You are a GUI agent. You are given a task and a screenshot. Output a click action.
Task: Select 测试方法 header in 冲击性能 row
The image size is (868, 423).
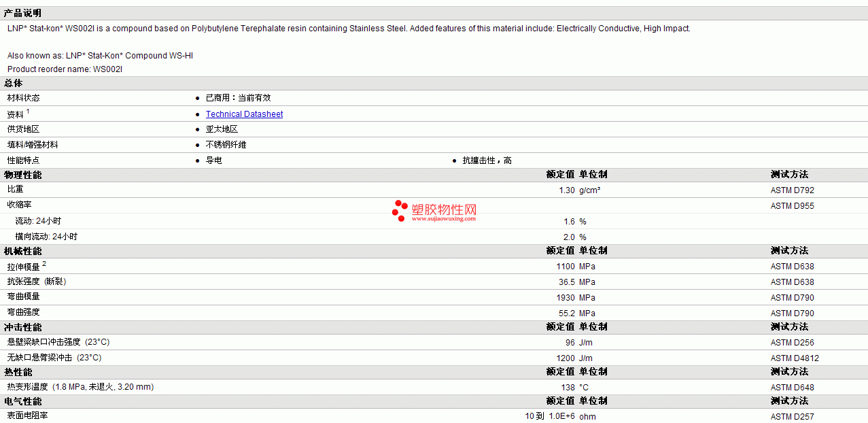coord(790,327)
